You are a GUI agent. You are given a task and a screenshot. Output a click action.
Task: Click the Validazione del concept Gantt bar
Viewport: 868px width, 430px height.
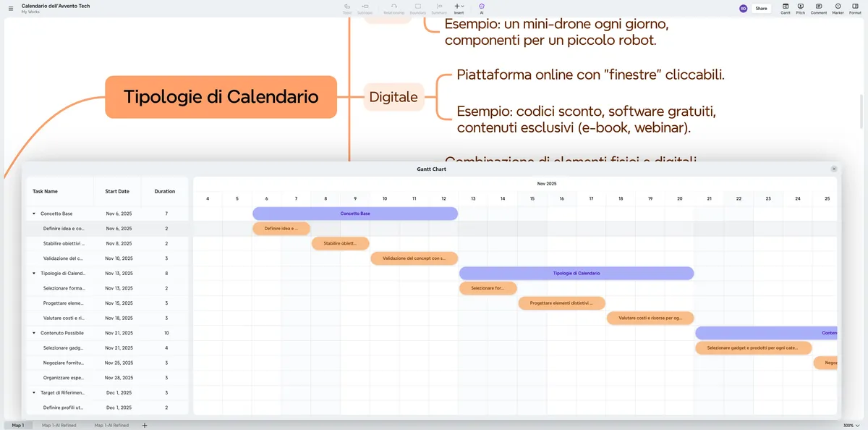coord(414,258)
